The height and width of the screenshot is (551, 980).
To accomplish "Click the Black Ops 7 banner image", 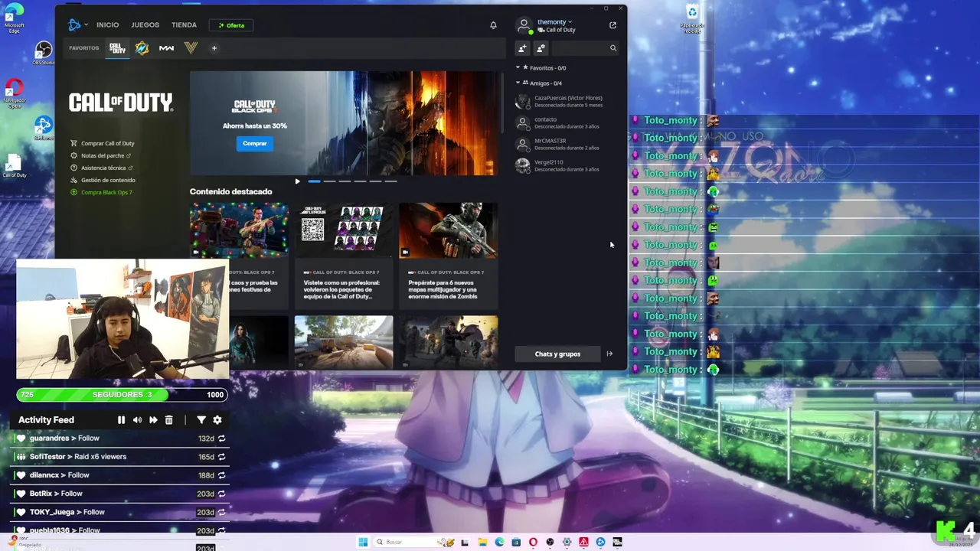I will [345, 123].
